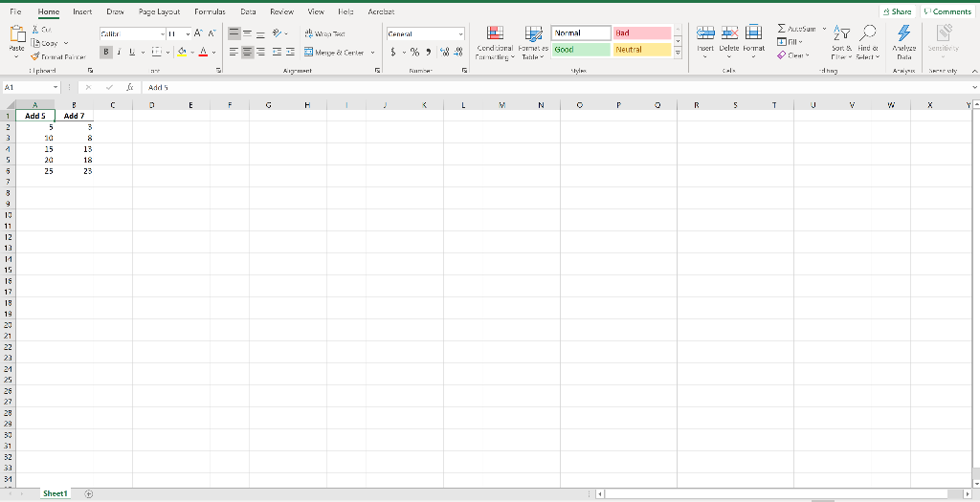The height and width of the screenshot is (502, 980).
Task: Switch to the Data tab
Action: click(248, 11)
